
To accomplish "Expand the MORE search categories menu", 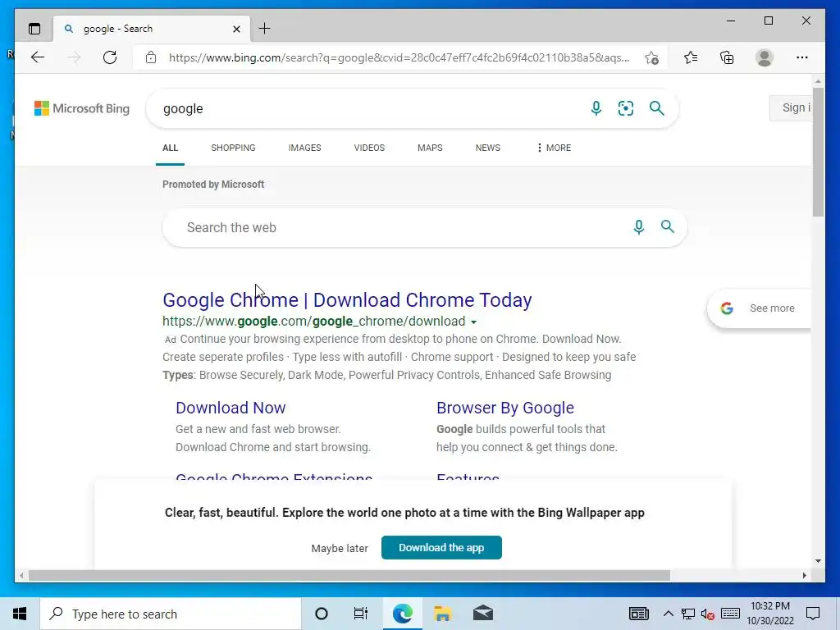I will [554, 148].
